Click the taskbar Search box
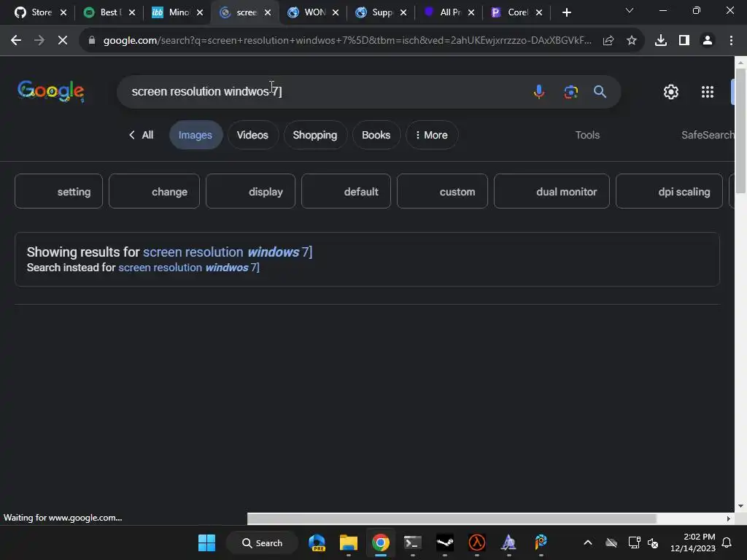Screen dimensions: 747x560 263,542
